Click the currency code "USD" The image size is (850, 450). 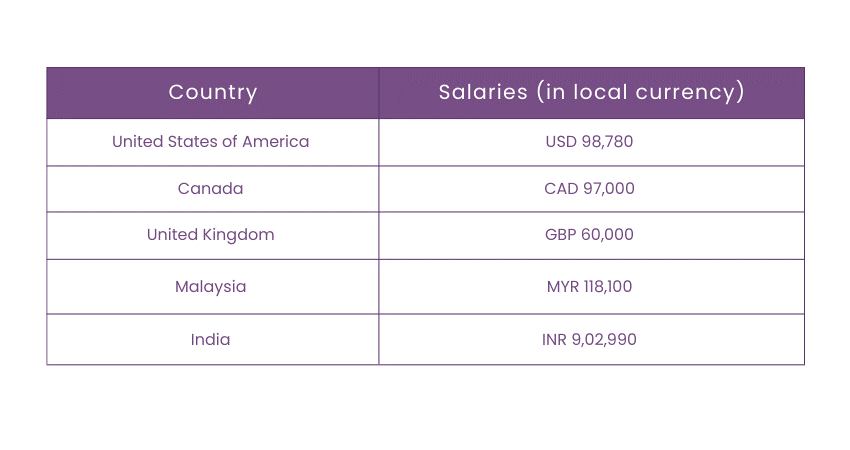[x=561, y=142]
